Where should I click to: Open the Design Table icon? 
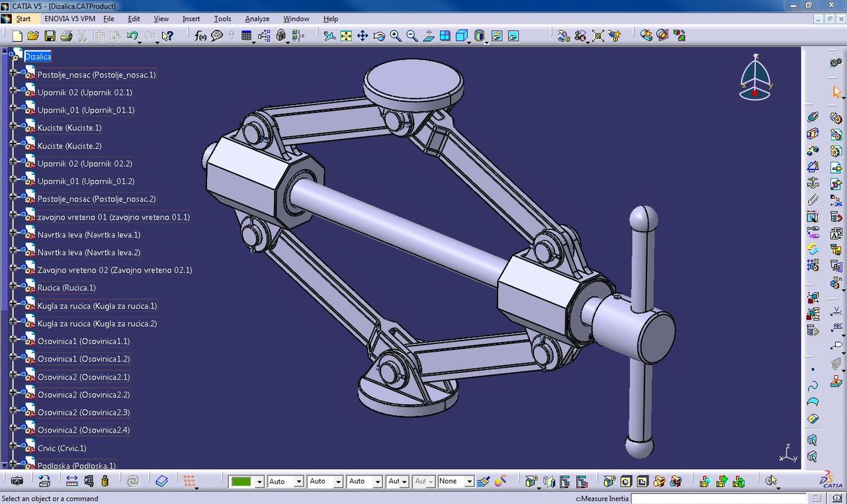tap(246, 36)
